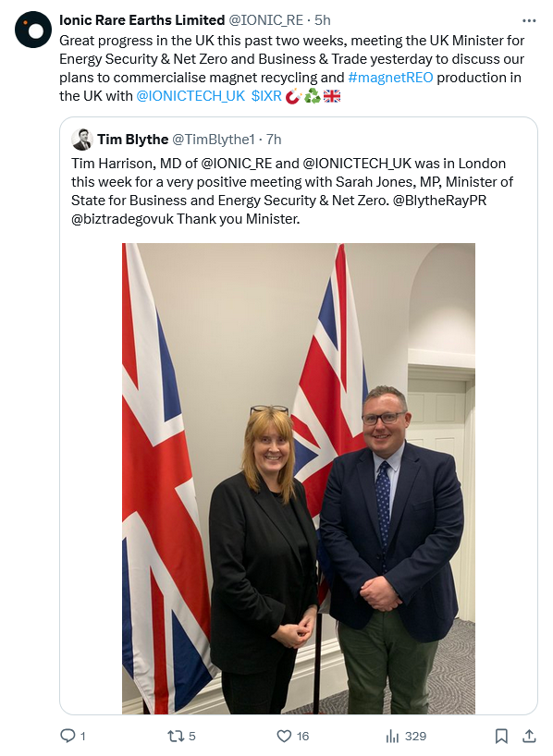This screenshot has height=756, width=553.
Task: Open the Ionic Rare Earths profile avatar
Action: [x=33, y=30]
